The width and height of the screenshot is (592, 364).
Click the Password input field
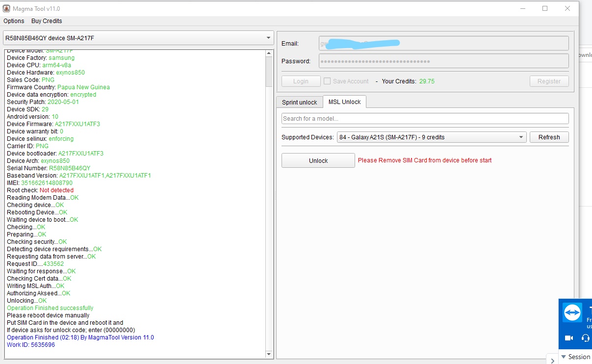click(x=444, y=61)
